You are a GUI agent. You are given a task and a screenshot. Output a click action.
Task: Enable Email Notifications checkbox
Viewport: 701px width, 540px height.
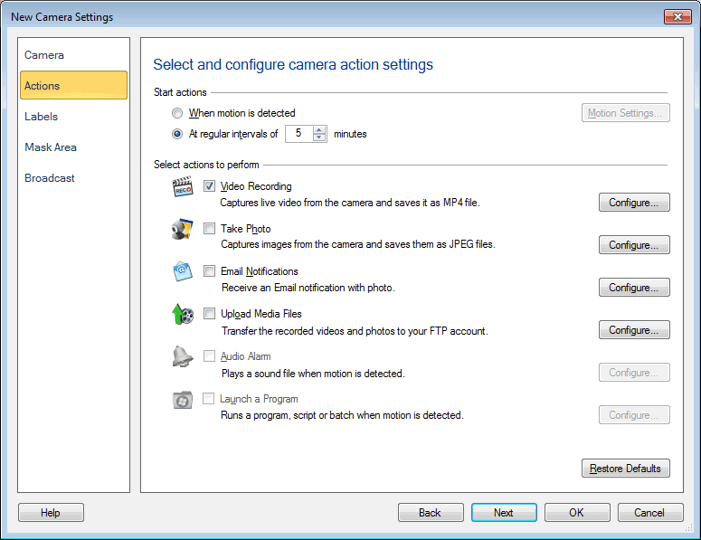pyautogui.click(x=209, y=271)
